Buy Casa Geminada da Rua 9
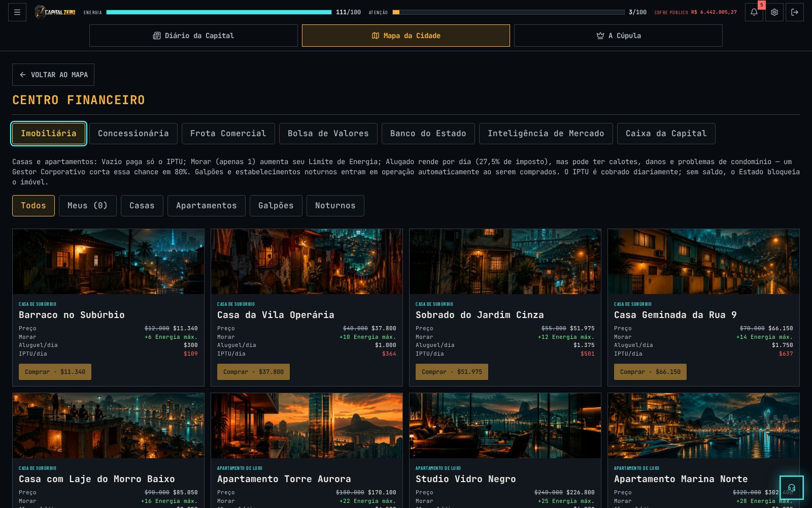 [651, 372]
